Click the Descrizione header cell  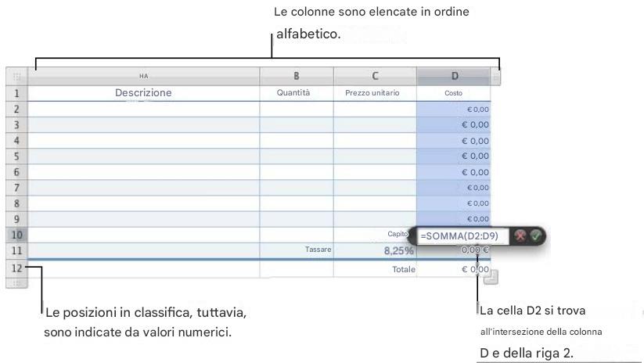click(x=143, y=93)
